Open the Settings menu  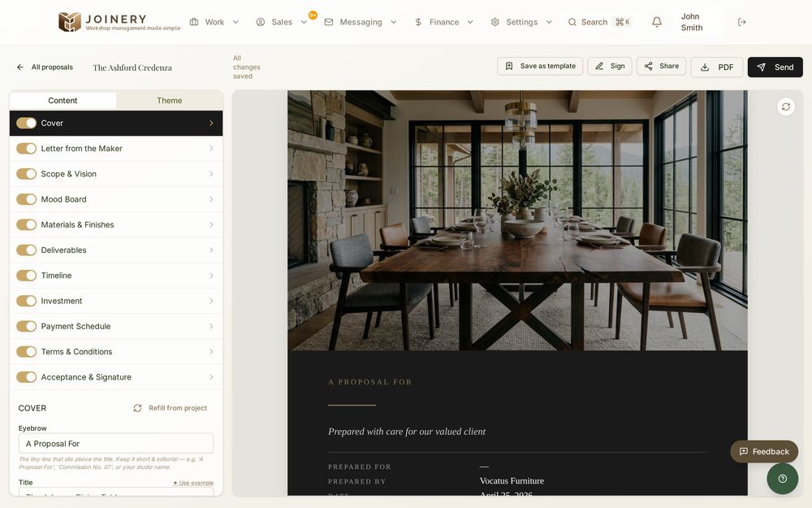coord(521,22)
